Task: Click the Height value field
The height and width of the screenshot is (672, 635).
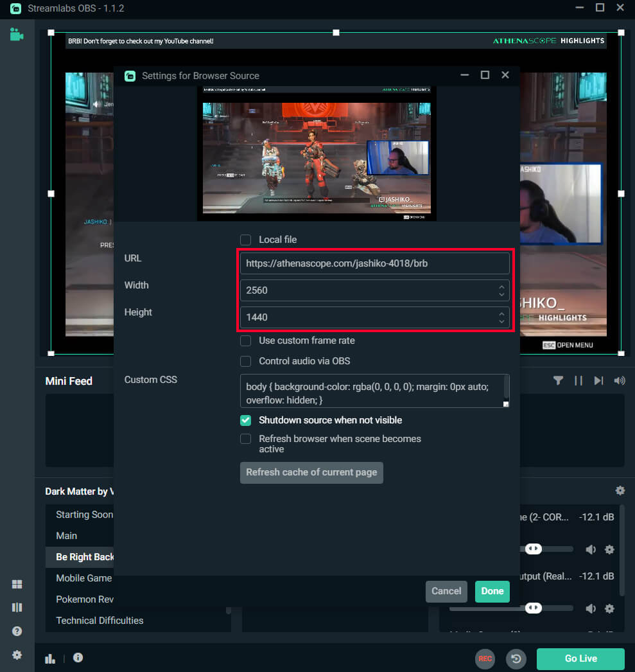Action: (375, 317)
